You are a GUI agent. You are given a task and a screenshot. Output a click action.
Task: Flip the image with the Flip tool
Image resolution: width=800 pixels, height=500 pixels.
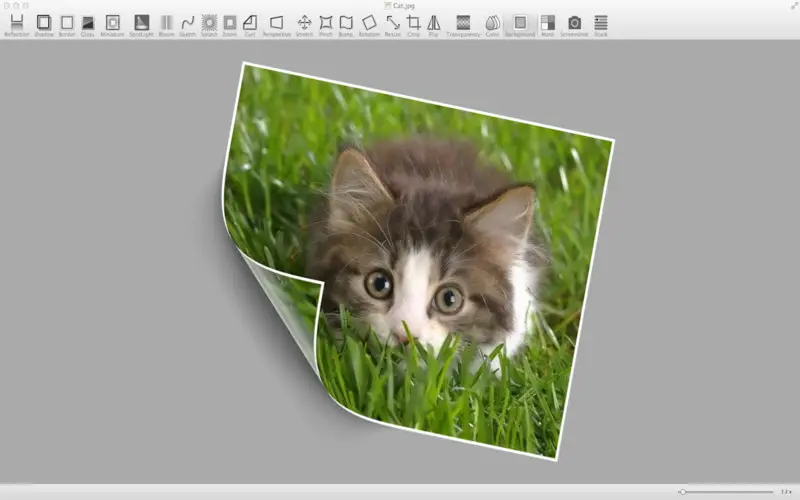click(x=433, y=26)
